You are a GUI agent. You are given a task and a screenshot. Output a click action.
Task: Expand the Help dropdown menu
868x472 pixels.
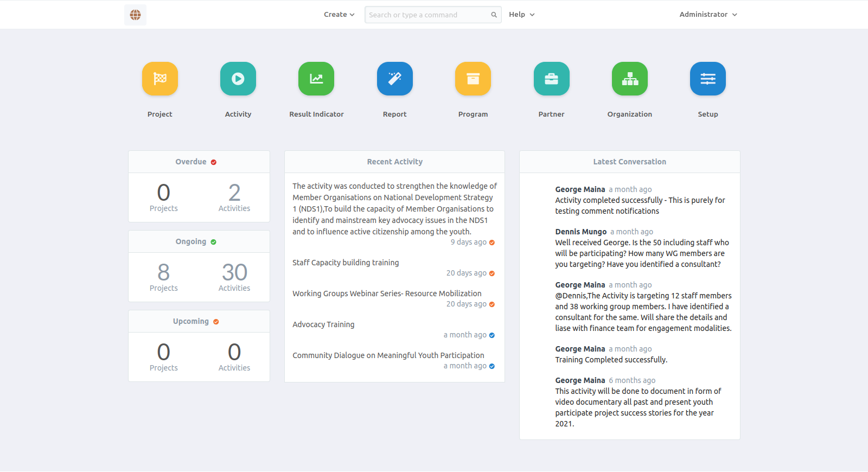(522, 15)
